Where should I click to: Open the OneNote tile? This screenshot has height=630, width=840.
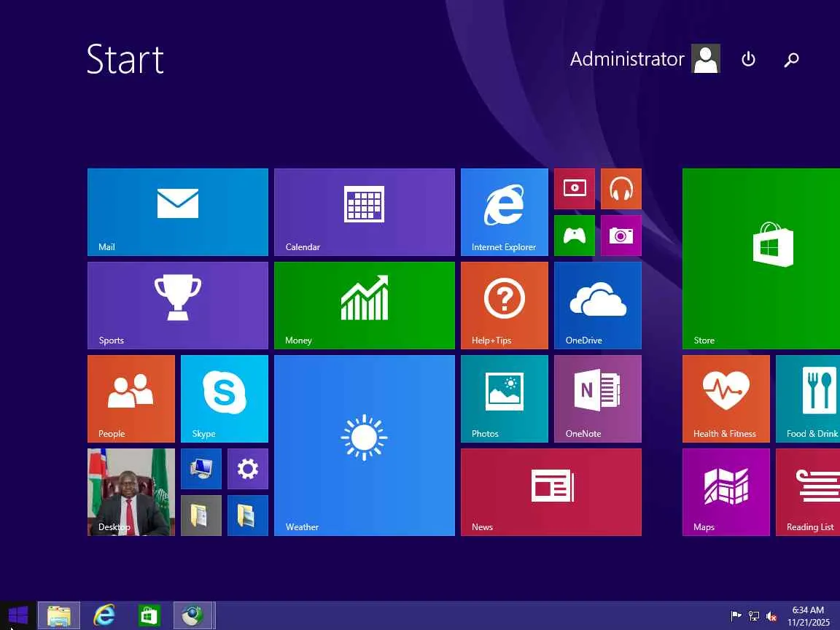pyautogui.click(x=598, y=399)
